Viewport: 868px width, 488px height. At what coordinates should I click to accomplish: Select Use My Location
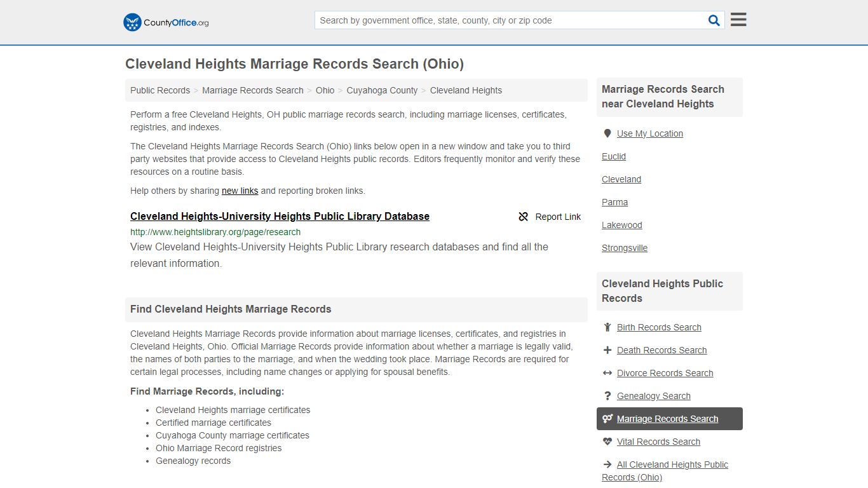(x=650, y=133)
